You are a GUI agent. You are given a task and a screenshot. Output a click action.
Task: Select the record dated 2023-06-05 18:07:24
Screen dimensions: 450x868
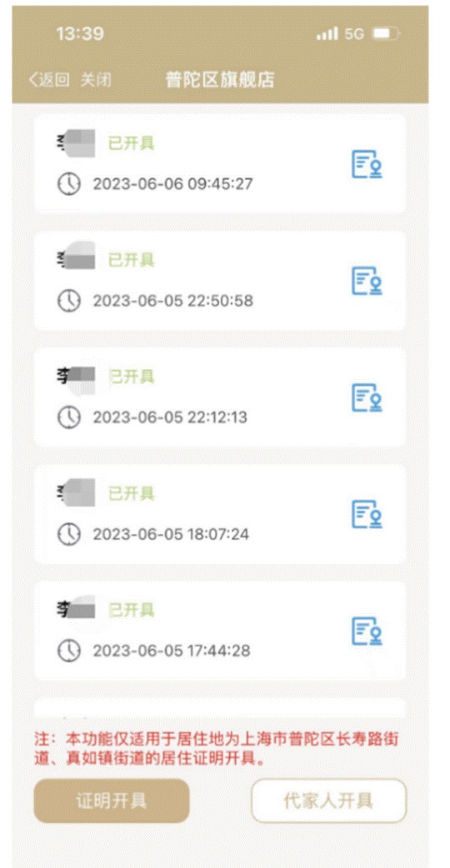(x=220, y=514)
